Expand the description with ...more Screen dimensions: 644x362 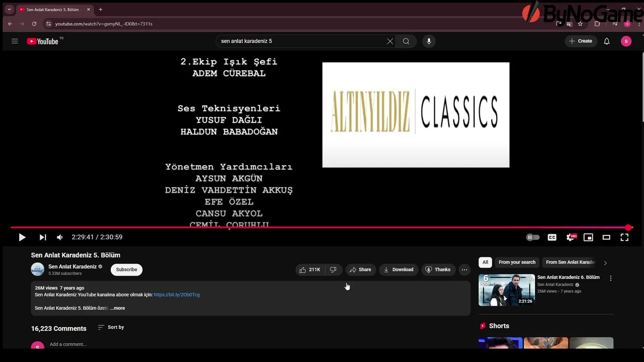point(118,308)
